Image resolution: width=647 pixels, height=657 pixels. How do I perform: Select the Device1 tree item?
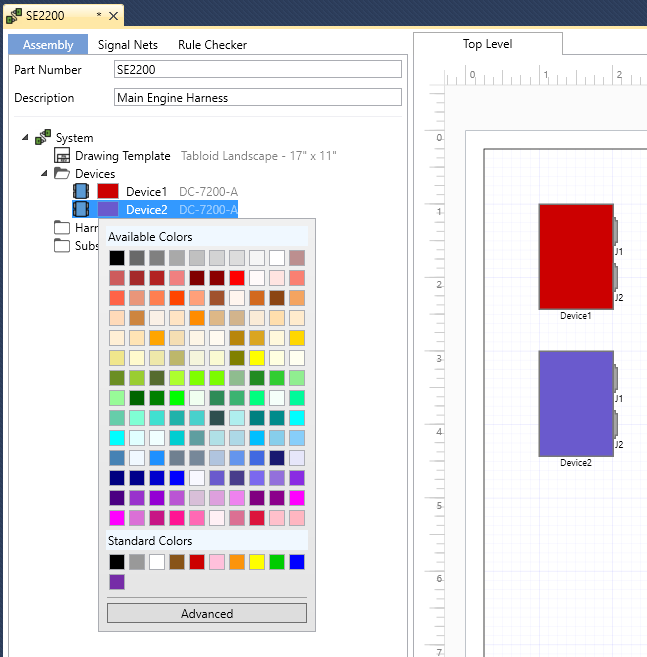pos(146,191)
